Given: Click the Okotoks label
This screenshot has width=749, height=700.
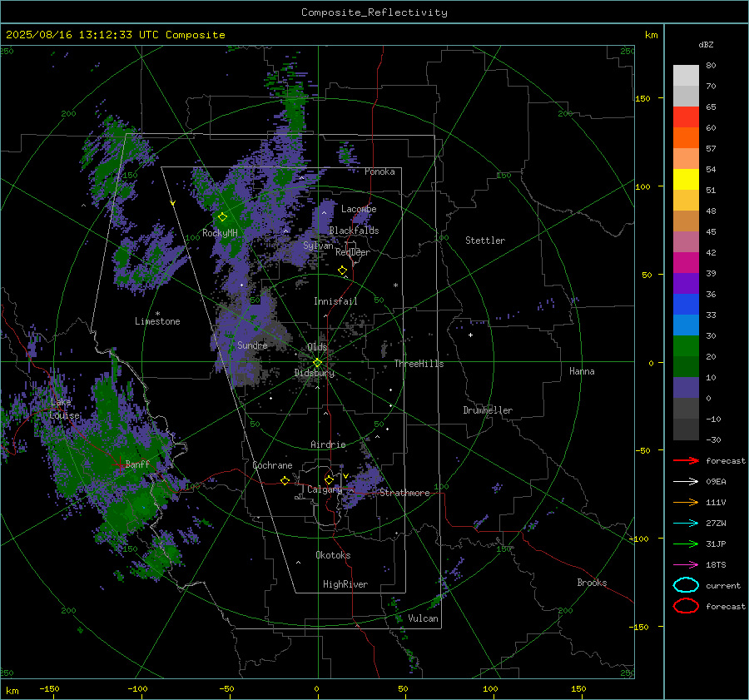Looking at the screenshot, I should coord(333,555).
